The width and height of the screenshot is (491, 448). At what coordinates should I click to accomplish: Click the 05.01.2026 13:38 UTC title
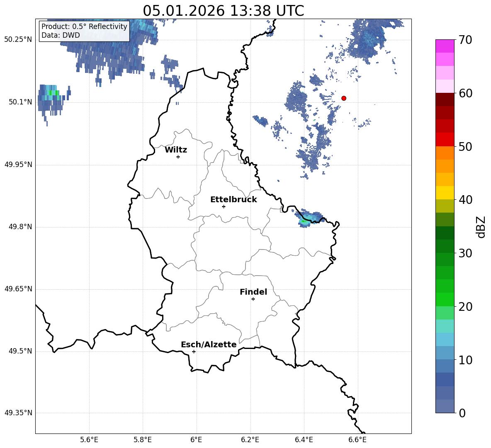tap(223, 11)
